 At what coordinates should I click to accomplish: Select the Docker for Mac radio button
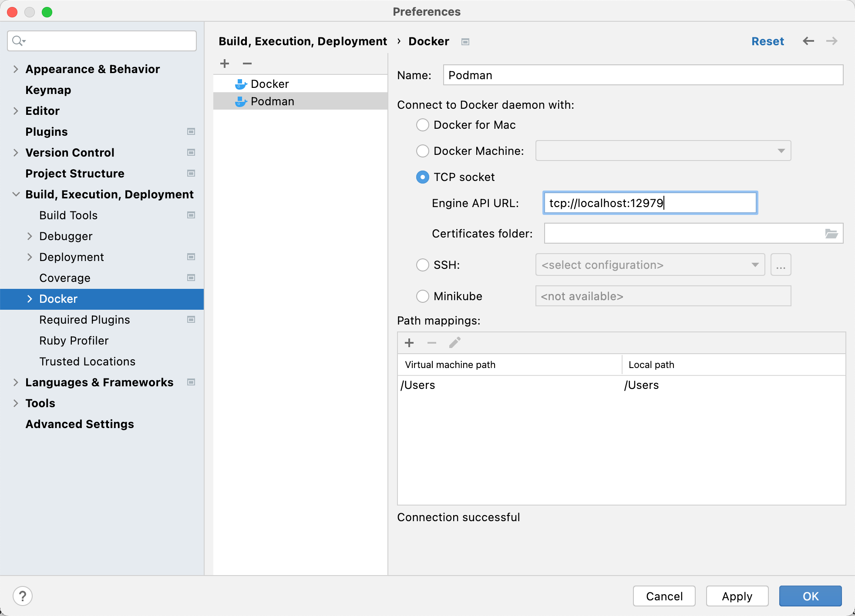422,125
